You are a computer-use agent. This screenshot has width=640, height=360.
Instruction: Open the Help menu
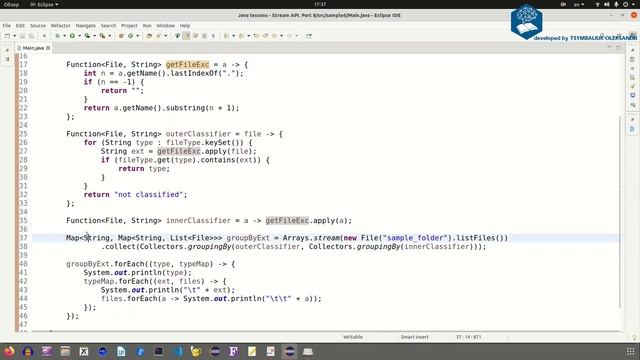[185, 26]
